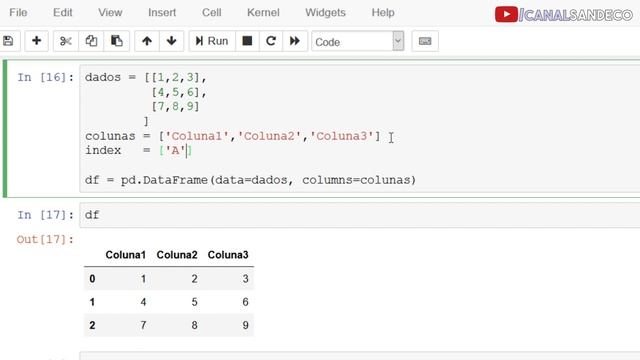Screen dimensions: 640x360
Task: Copy selected cells icon
Action: [91, 41]
